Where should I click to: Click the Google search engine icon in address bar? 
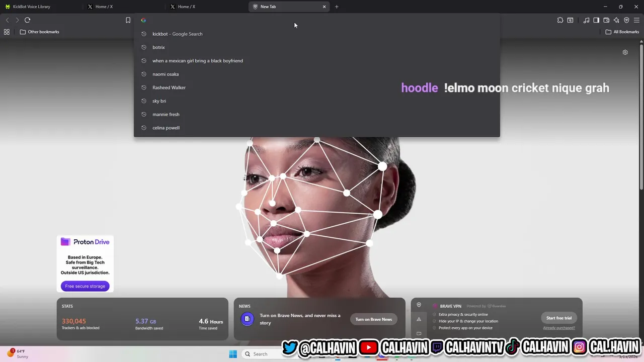143,20
